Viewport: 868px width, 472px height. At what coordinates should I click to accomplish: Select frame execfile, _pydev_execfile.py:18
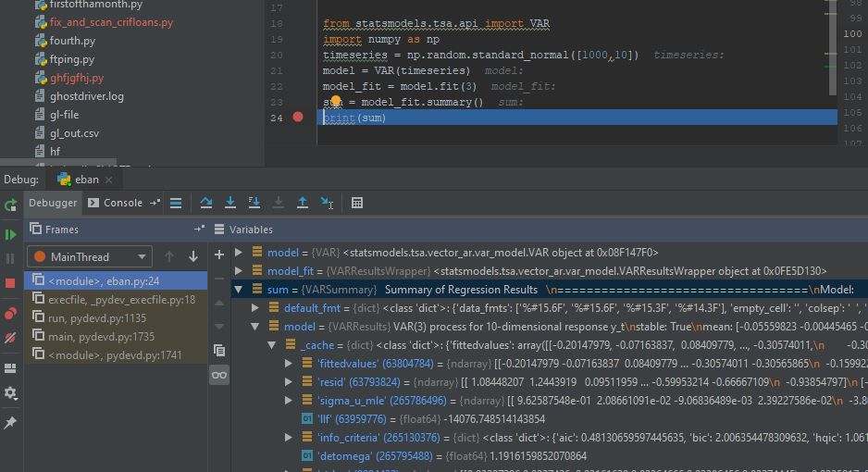116,299
